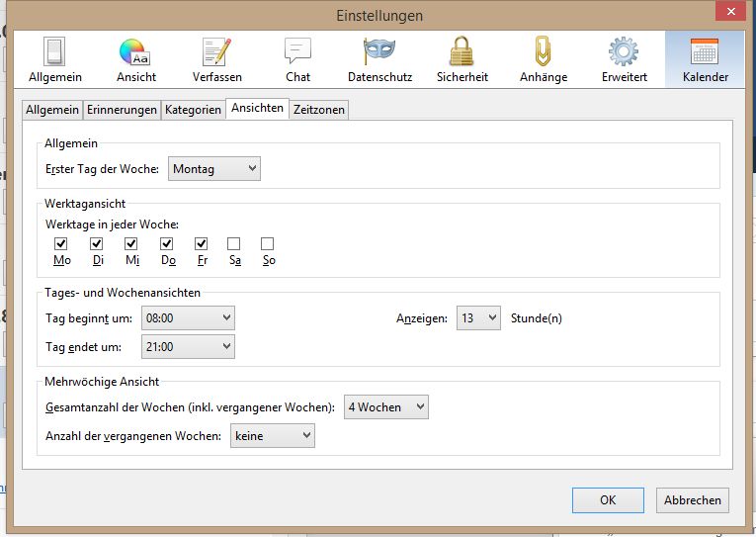Open the Anzeigen hours dropdown
756x537 pixels.
[x=478, y=318]
